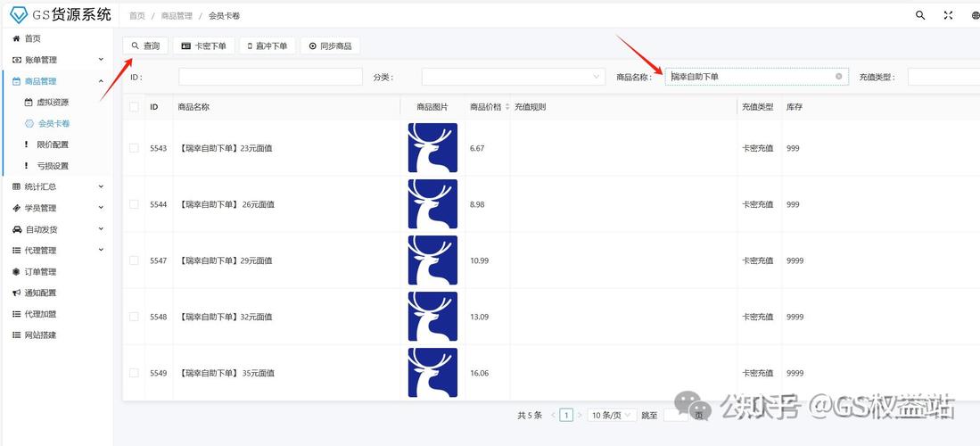The width and height of the screenshot is (980, 446).
Task: Tick the checkbox for product ID 5543
Action: coord(134,148)
